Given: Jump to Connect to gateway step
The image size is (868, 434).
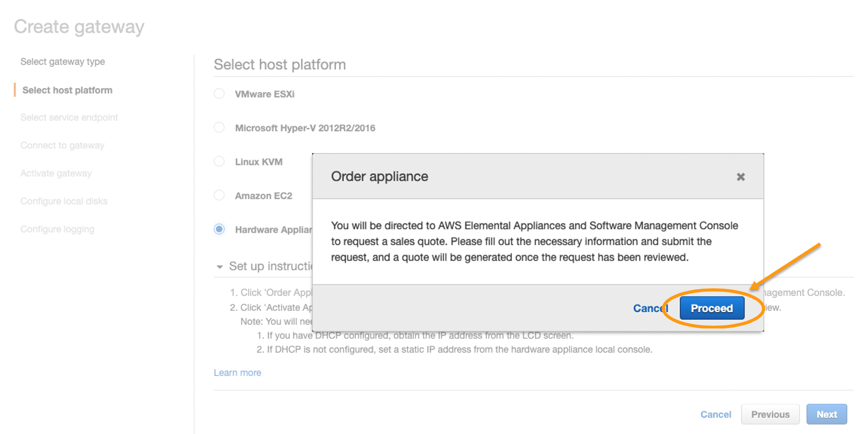Looking at the screenshot, I should pyautogui.click(x=62, y=145).
